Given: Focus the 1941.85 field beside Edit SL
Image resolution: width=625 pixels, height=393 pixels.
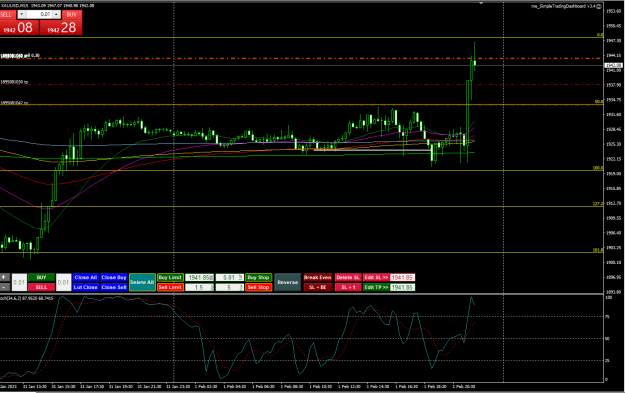Looking at the screenshot, I should pos(402,277).
